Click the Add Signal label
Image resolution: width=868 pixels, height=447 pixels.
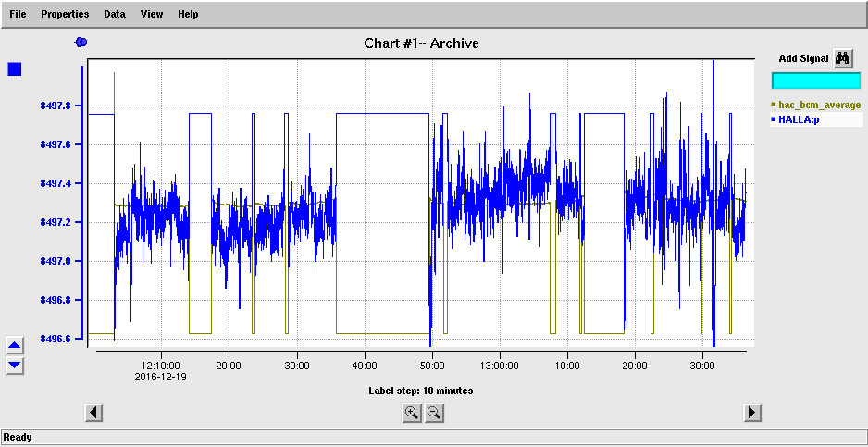[803, 58]
